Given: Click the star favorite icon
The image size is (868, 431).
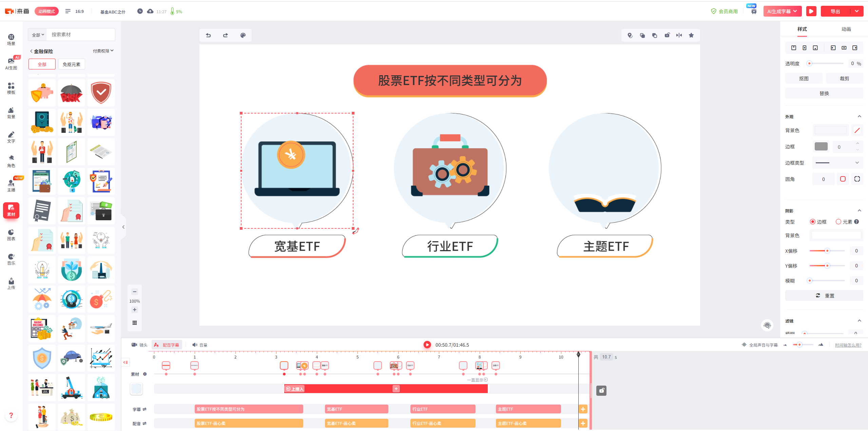Looking at the screenshot, I should pos(691,35).
